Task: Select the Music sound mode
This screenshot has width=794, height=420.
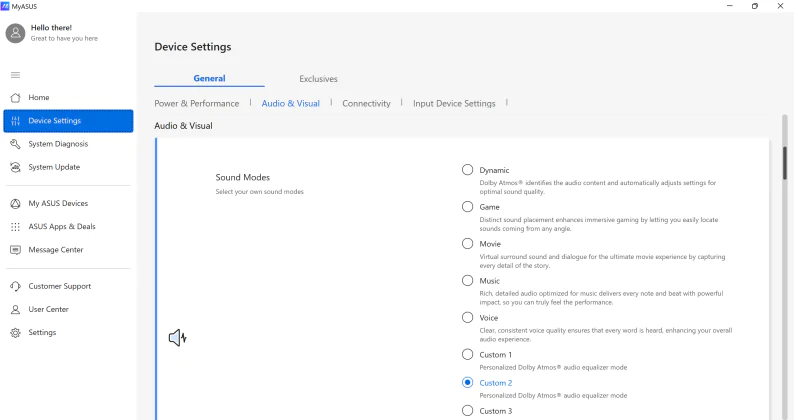Action: [x=467, y=281]
